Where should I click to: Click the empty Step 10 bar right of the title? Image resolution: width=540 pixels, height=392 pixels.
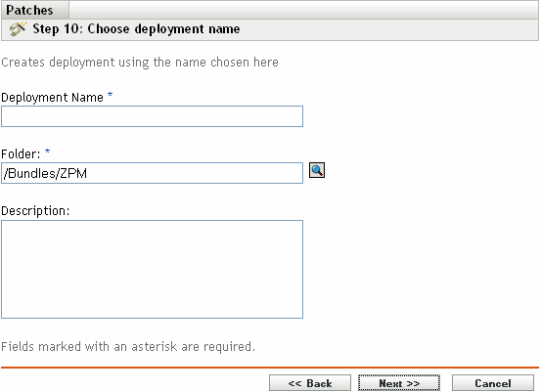pos(389,29)
